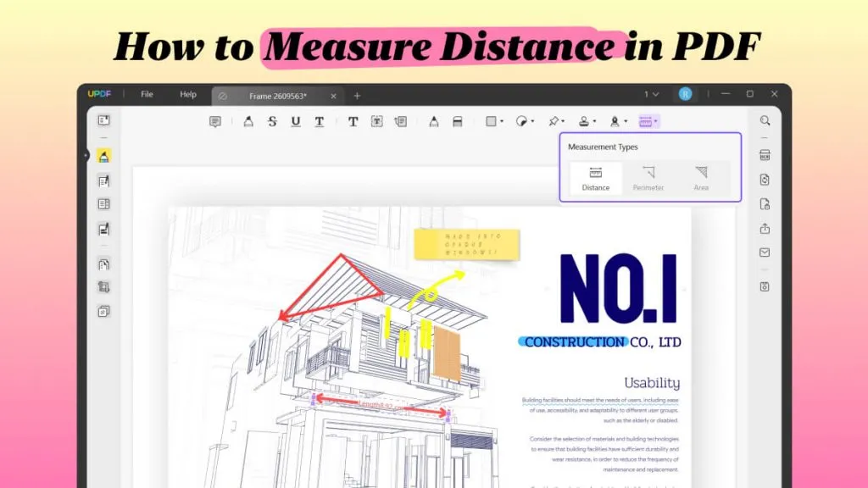The height and width of the screenshot is (488, 868).
Task: Open the File menu
Action: (x=147, y=95)
